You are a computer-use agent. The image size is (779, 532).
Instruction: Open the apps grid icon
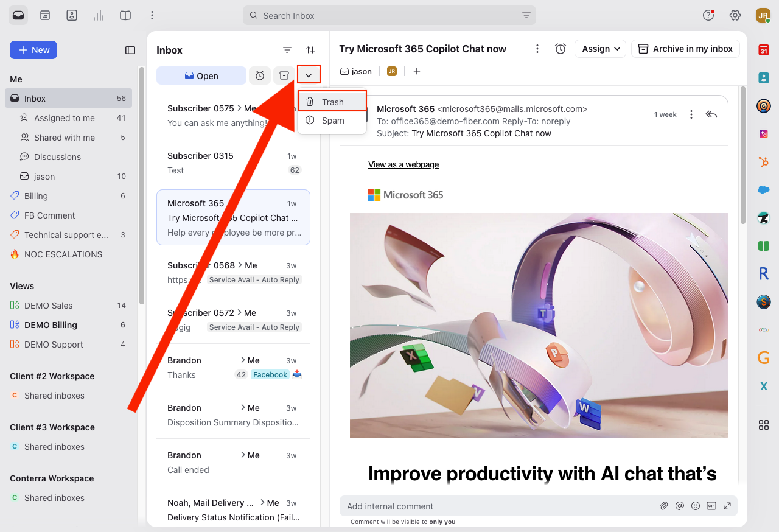tap(763, 425)
